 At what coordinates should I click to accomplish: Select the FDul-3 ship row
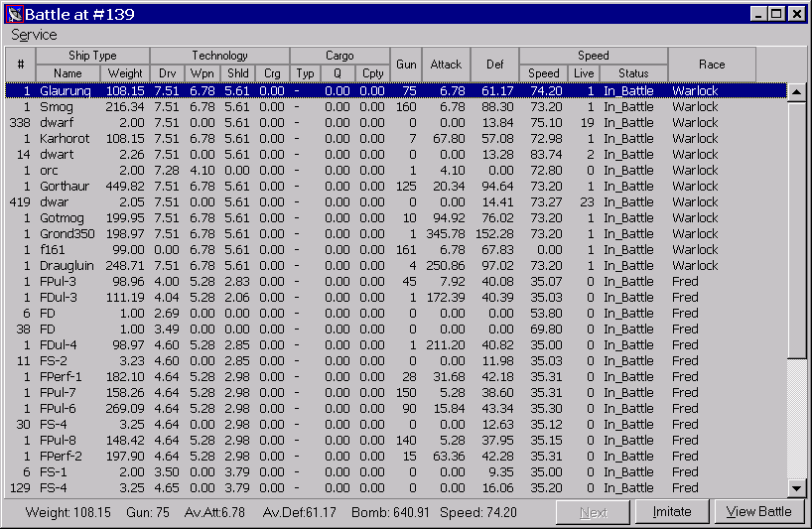click(x=396, y=297)
